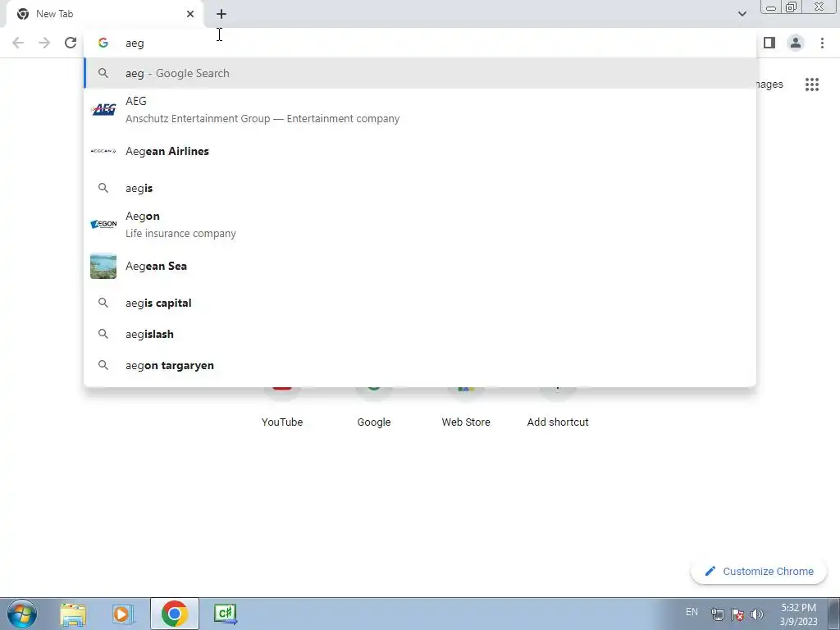Viewport: 840px width, 630px height.
Task: Go back with the back arrow
Action: [x=18, y=43]
